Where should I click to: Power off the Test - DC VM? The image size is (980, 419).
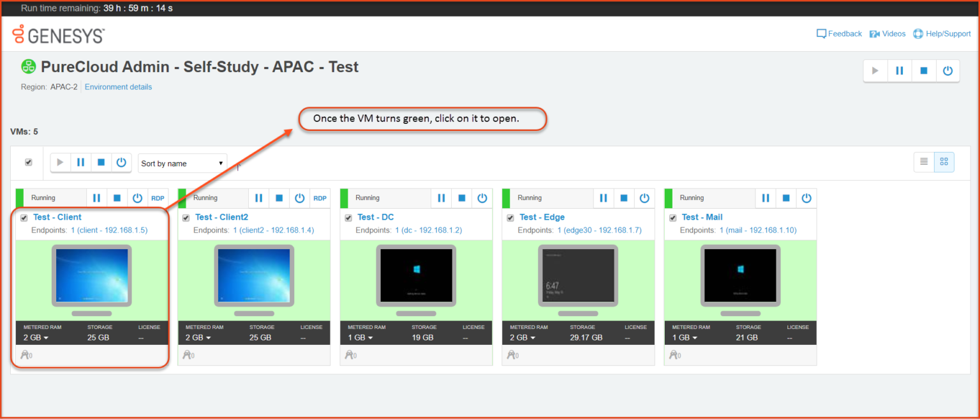tap(482, 198)
